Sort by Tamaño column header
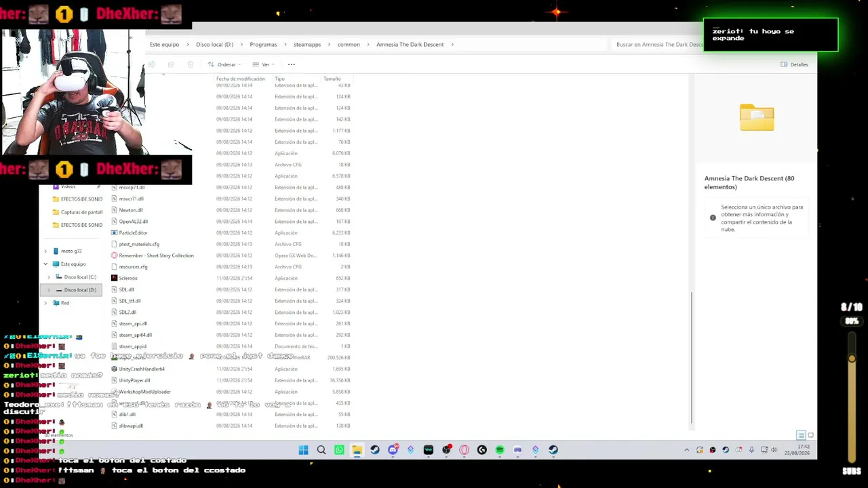 tap(332, 79)
